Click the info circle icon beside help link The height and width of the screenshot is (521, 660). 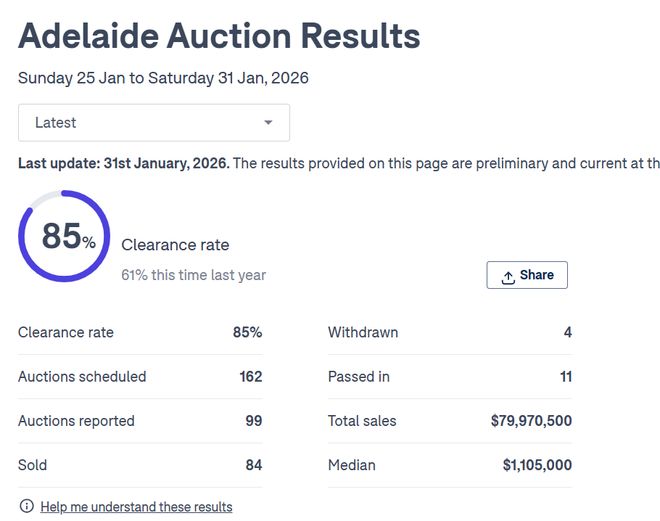[x=26, y=506]
